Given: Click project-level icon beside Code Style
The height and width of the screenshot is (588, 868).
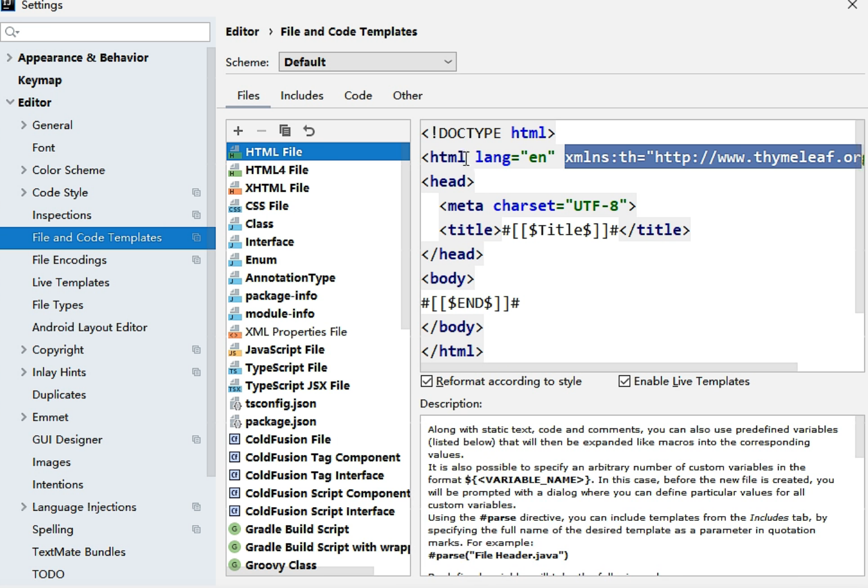Looking at the screenshot, I should pos(196,192).
